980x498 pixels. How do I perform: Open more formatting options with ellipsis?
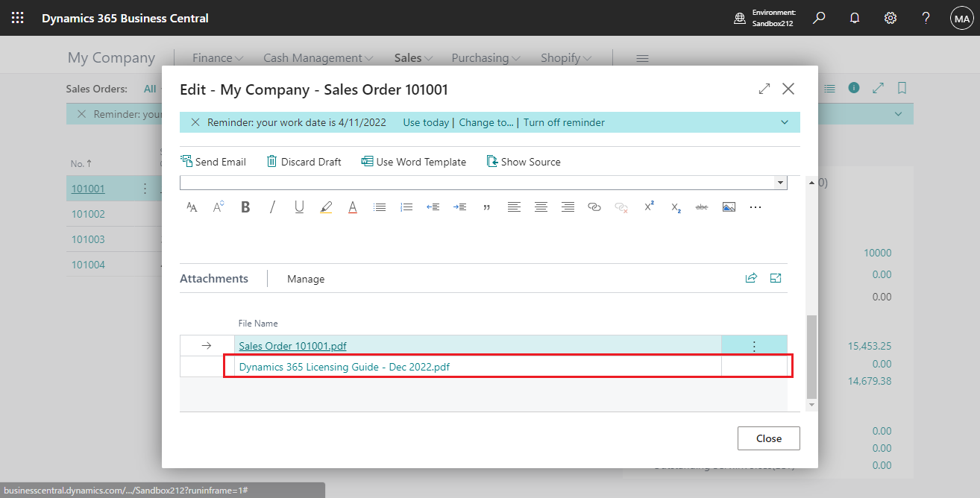[756, 207]
